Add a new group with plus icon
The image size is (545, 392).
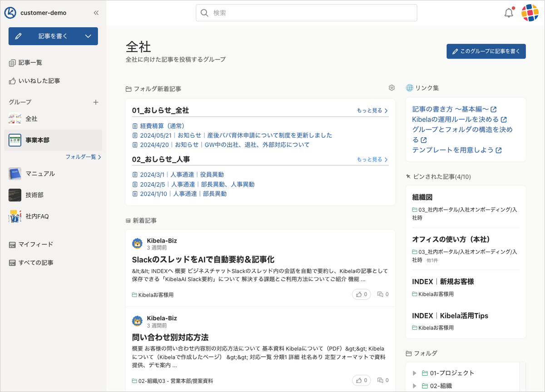click(96, 102)
